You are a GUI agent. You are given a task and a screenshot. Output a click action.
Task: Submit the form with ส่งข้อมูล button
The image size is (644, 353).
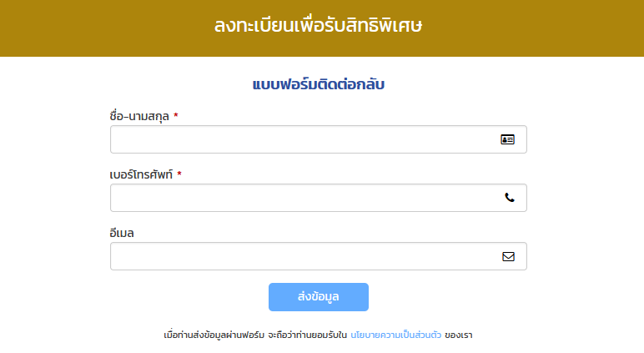(x=319, y=297)
